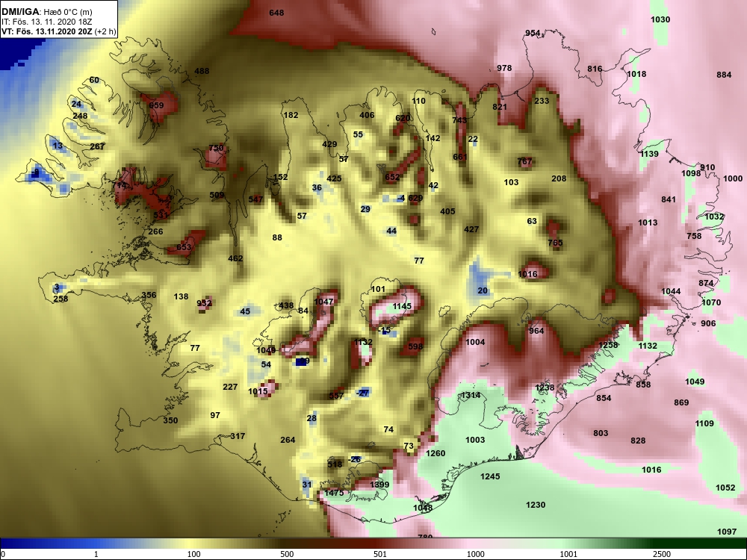This screenshot has width=747, height=560.
Task: Click the map value 488
Action: point(202,72)
